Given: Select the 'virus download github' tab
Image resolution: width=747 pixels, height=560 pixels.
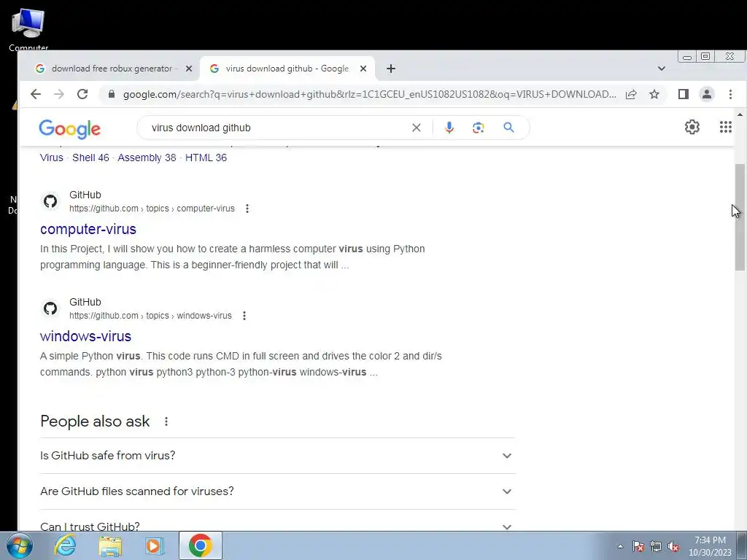Looking at the screenshot, I should (x=287, y=69).
